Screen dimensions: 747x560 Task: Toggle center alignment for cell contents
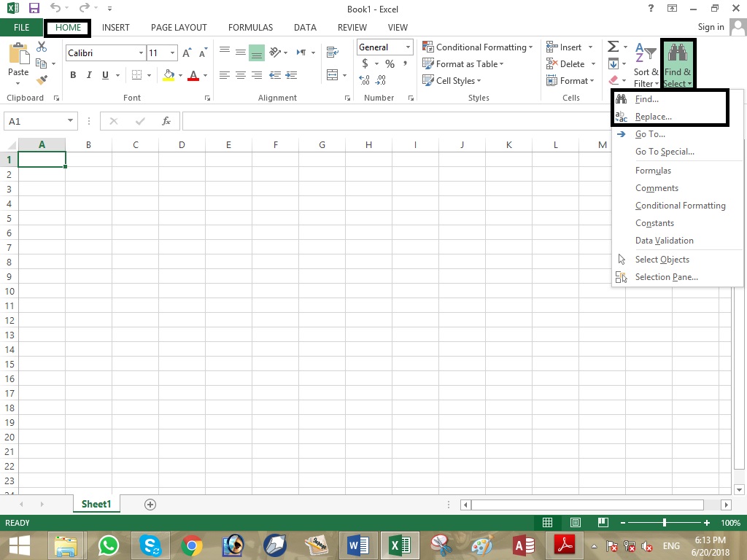(x=241, y=75)
